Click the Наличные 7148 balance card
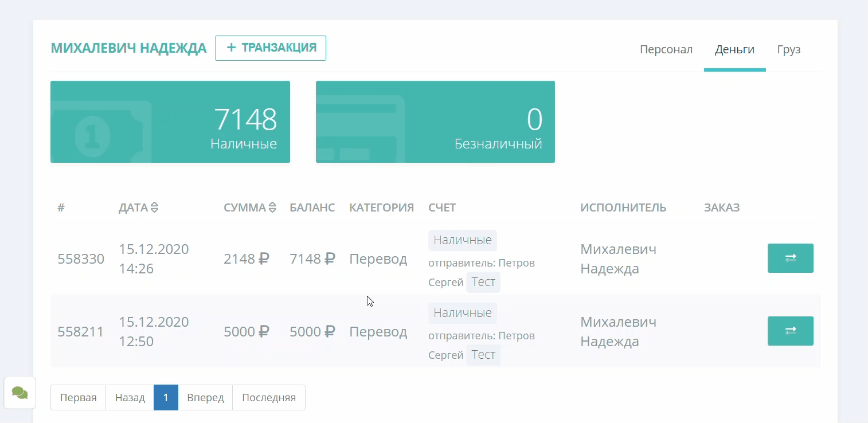Screen dimensions: 868x423 coord(170,122)
